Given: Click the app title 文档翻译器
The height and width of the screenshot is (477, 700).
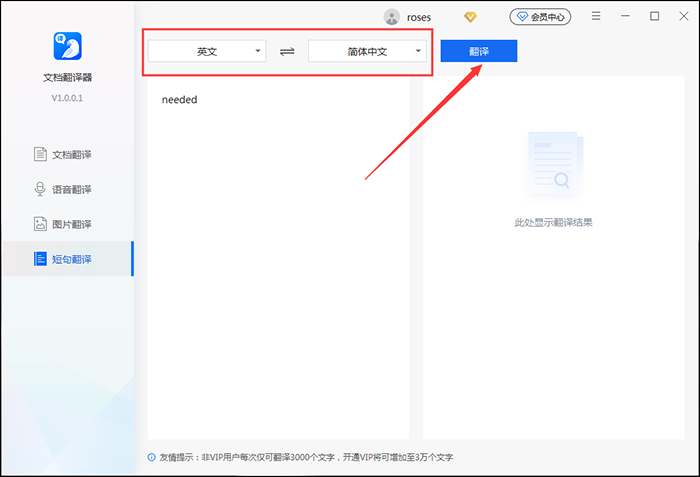Looking at the screenshot, I should (x=67, y=77).
